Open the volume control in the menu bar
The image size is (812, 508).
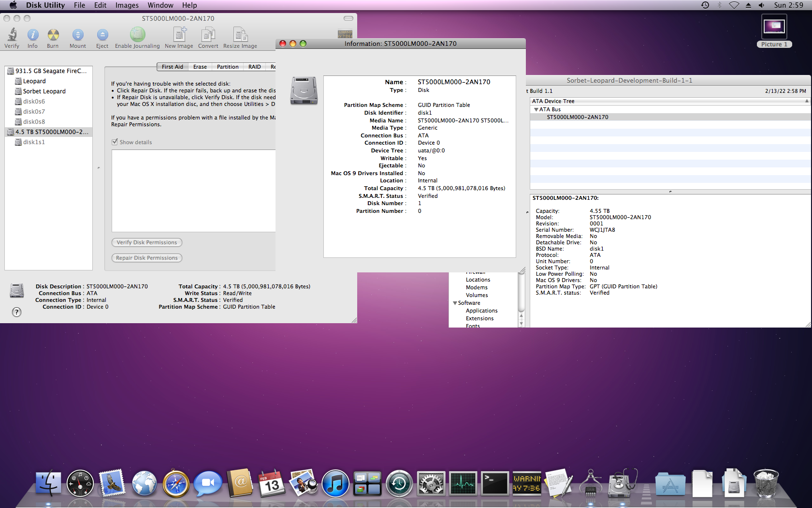tap(761, 5)
